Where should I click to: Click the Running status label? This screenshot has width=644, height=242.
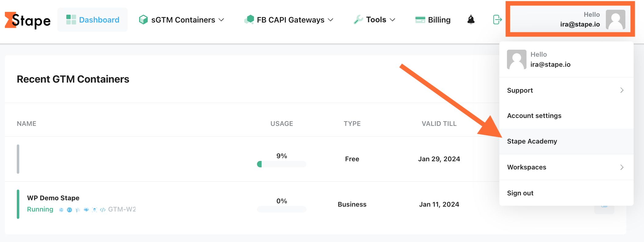pos(40,209)
